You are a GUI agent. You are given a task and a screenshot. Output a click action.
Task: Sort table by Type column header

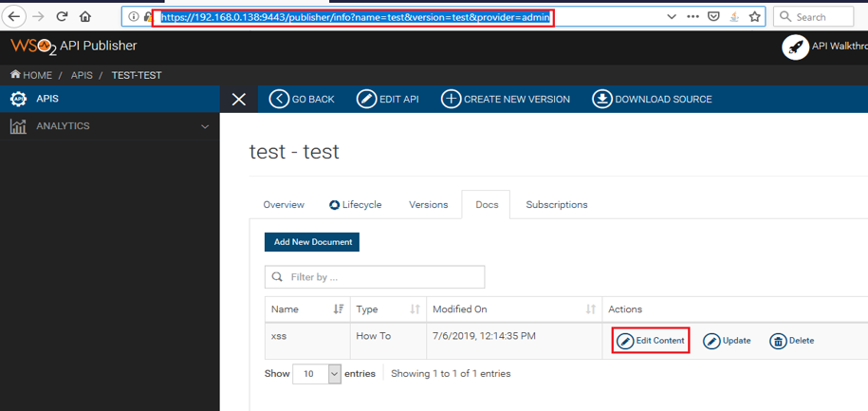click(x=388, y=309)
